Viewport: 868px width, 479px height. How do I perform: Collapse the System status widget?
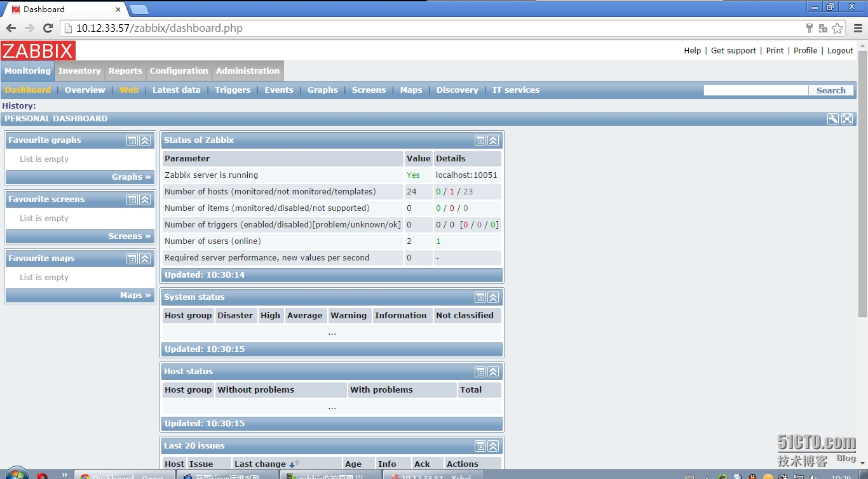click(493, 297)
